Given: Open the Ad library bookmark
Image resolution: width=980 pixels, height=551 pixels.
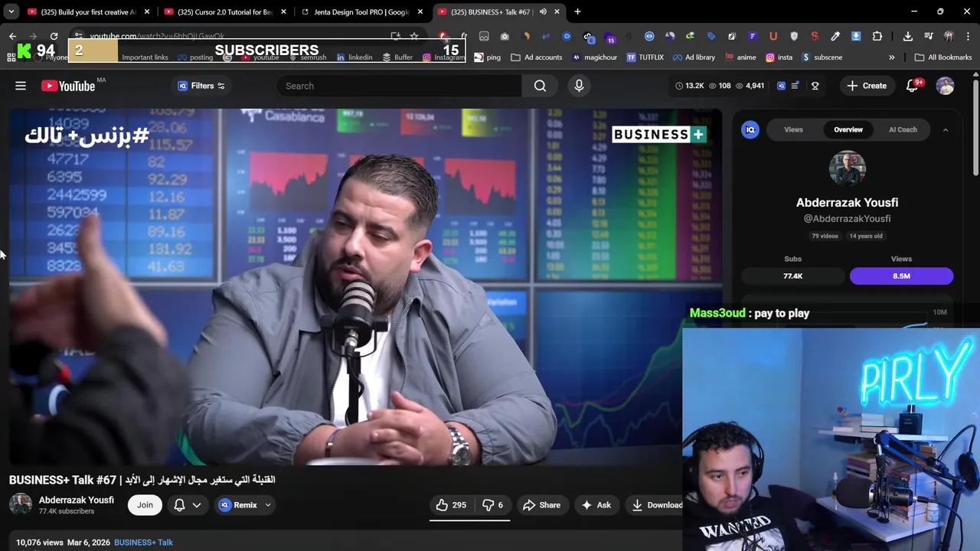Looking at the screenshot, I should tap(694, 57).
